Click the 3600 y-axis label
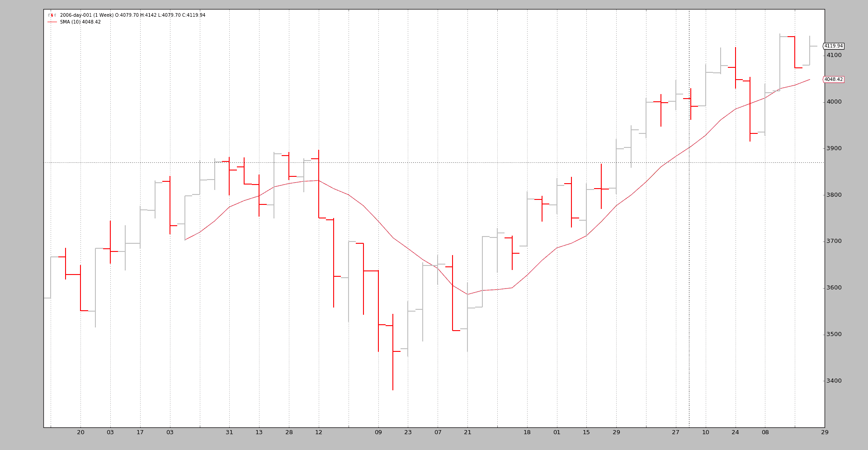Viewport: 868px width, 450px height. 834,288
